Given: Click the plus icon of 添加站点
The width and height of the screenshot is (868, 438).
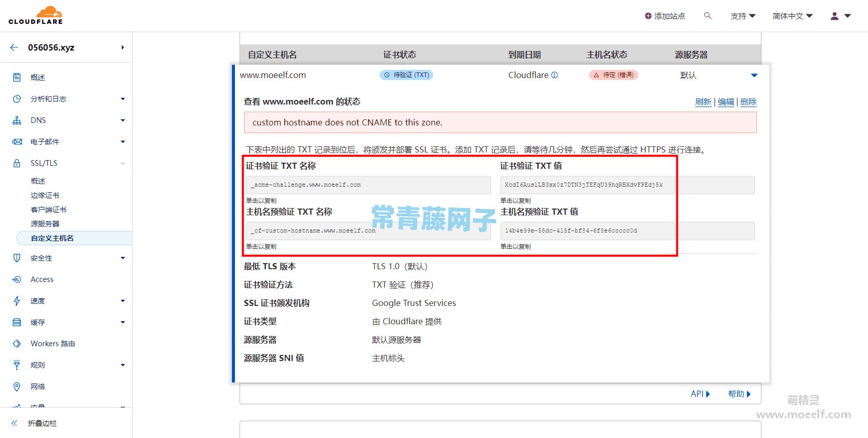Looking at the screenshot, I should click(648, 16).
